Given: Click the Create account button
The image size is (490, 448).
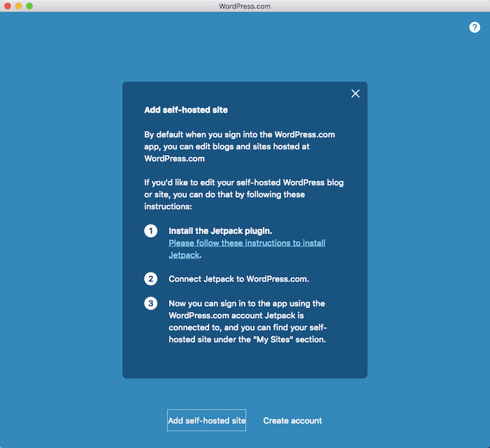Looking at the screenshot, I should (293, 420).
